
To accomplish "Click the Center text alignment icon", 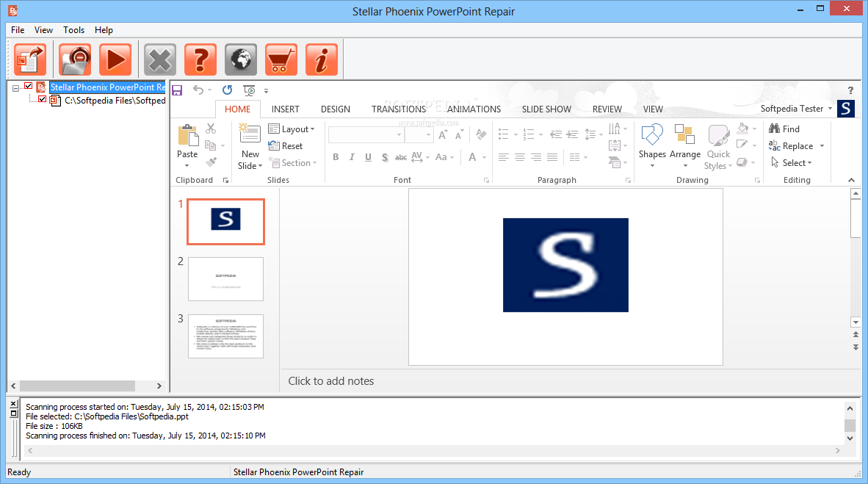I will pyautogui.click(x=519, y=157).
